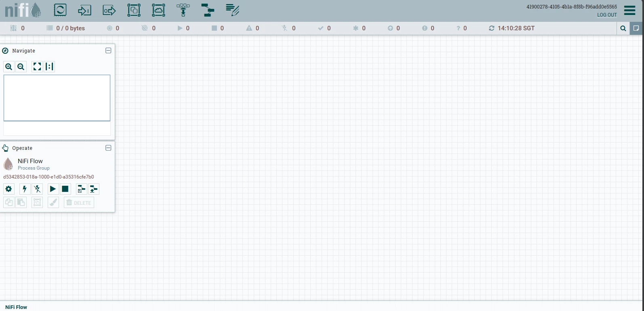Select the Remote Process Group cloud icon

(158, 10)
